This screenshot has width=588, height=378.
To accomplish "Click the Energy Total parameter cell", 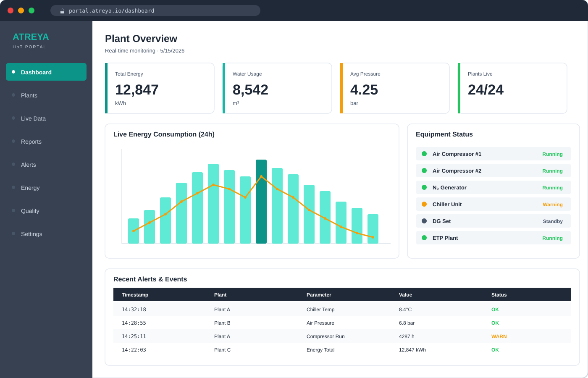I will (320, 350).
